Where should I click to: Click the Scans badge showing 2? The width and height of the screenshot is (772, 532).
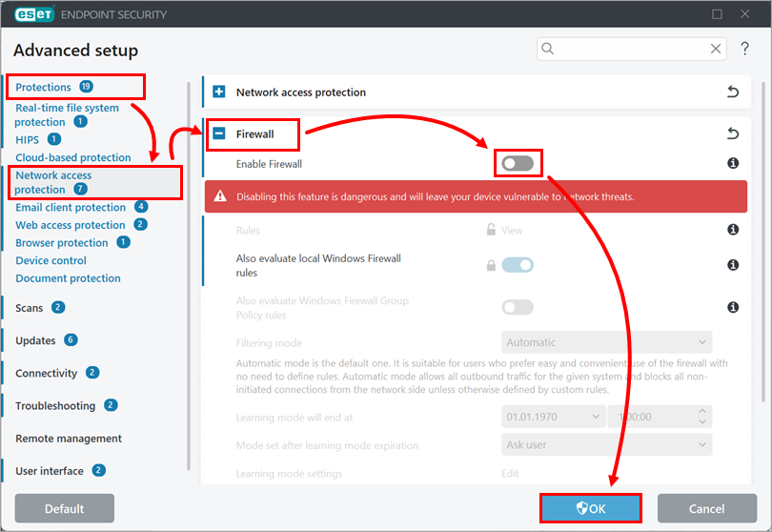pyautogui.click(x=58, y=307)
